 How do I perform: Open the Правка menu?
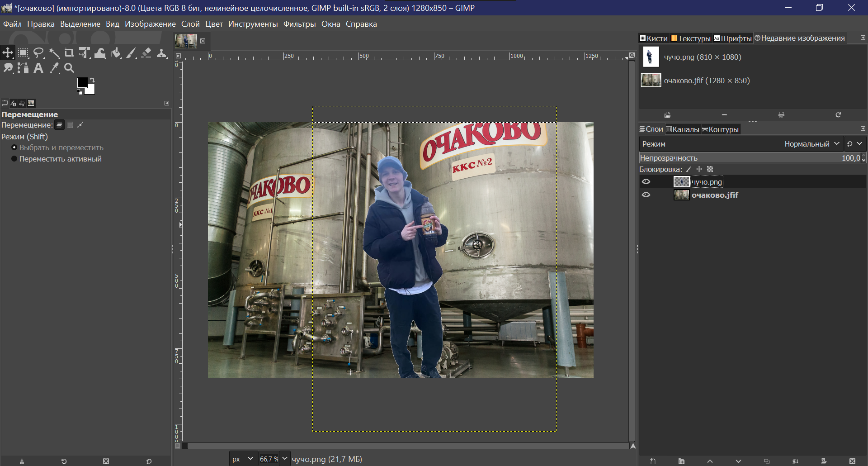click(41, 24)
